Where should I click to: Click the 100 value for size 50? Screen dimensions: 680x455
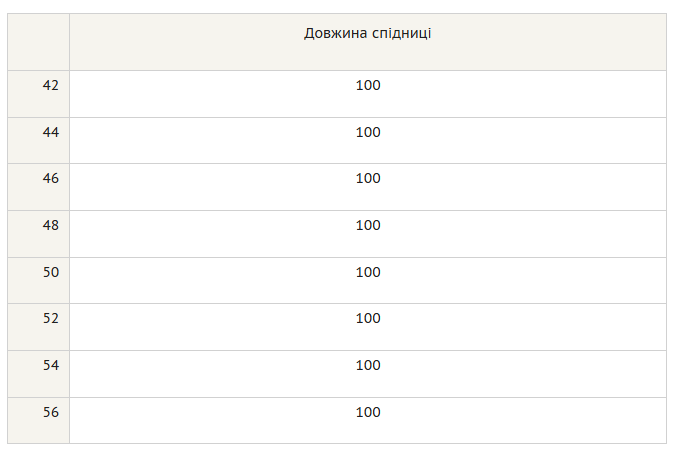pos(368,272)
